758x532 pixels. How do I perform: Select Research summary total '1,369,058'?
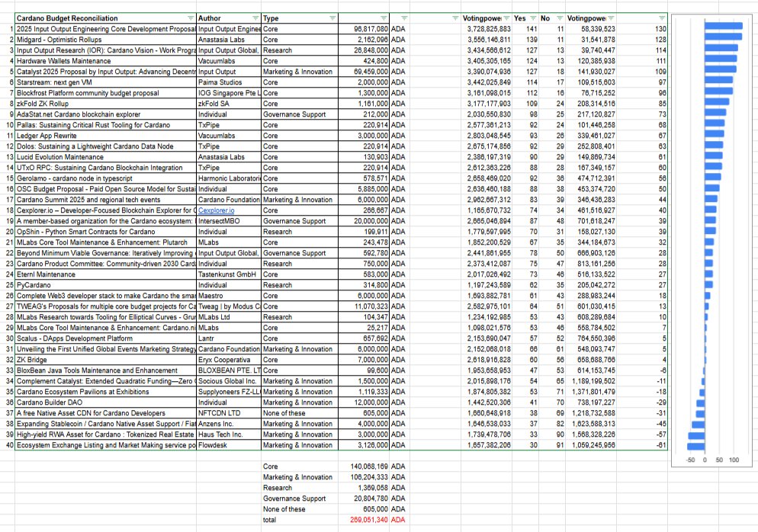click(x=364, y=488)
